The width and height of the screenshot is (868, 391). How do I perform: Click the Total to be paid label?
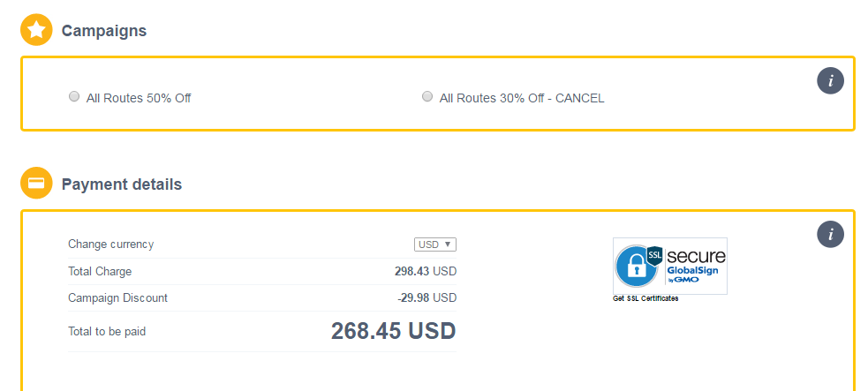(107, 332)
